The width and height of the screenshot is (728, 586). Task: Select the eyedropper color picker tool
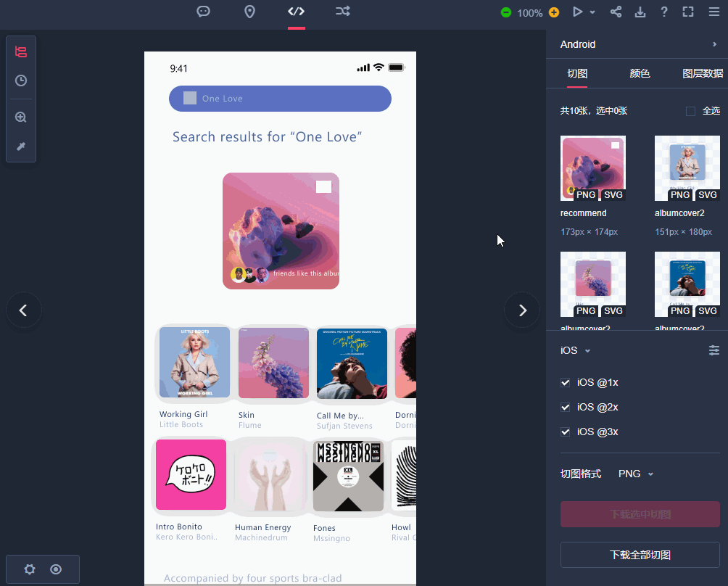click(21, 146)
